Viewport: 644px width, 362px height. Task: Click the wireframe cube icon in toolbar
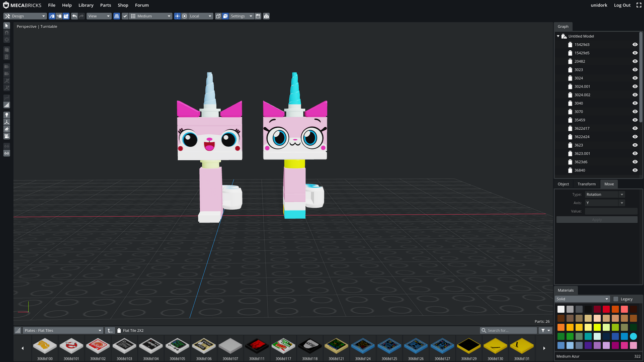click(218, 16)
